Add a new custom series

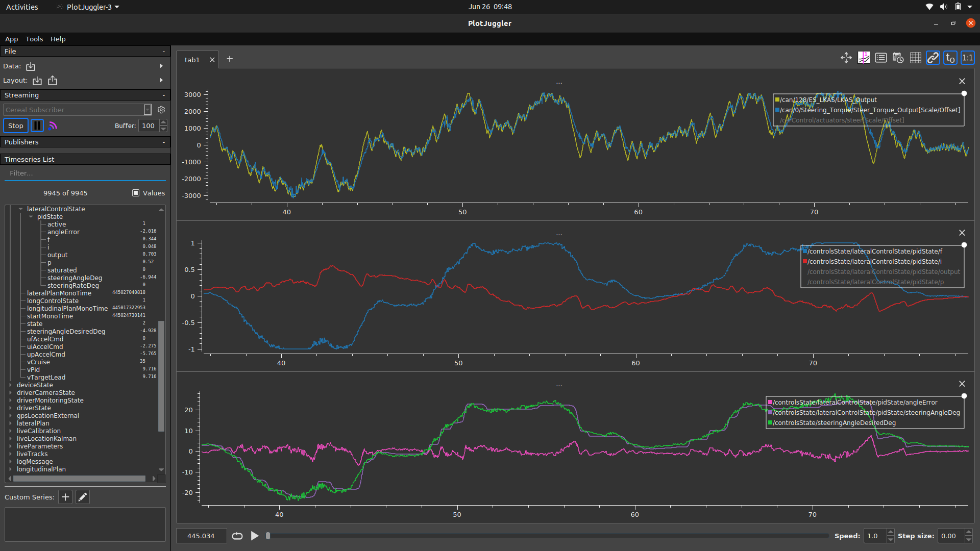tap(65, 497)
